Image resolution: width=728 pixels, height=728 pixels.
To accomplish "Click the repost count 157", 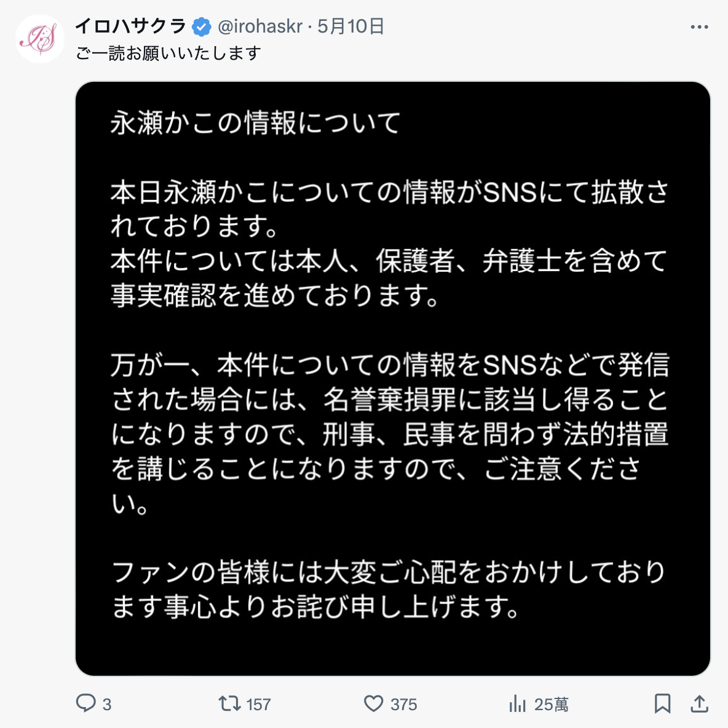I will click(258, 705).
